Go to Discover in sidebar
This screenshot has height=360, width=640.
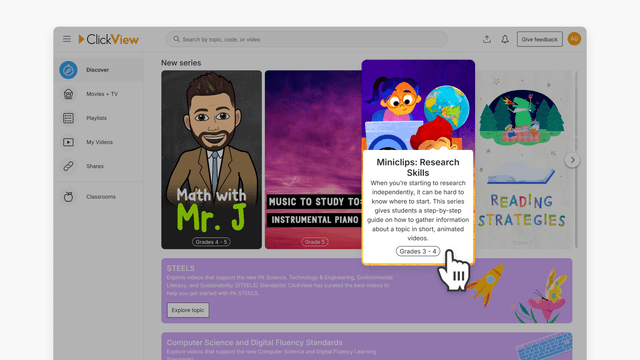click(x=98, y=70)
